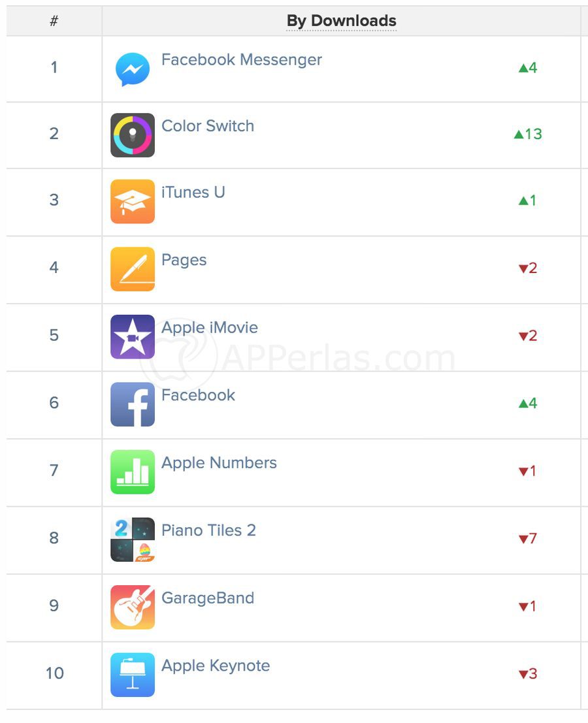Open the Facebook Messenger name link
588x723 pixels.
(241, 59)
